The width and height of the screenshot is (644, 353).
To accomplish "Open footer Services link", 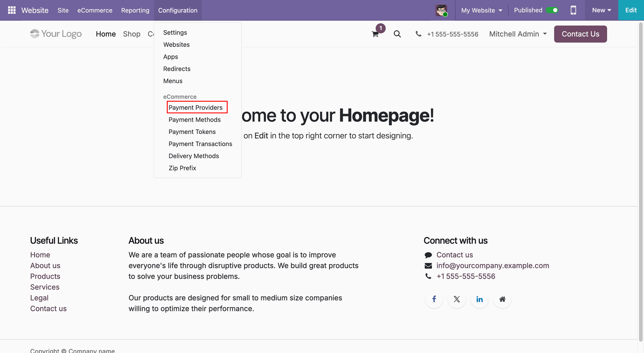I will coord(45,287).
